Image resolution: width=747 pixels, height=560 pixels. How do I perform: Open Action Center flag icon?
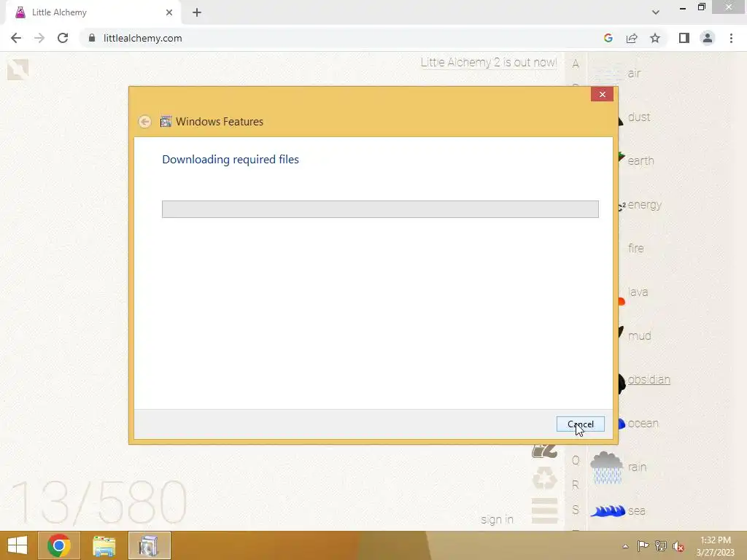click(643, 546)
